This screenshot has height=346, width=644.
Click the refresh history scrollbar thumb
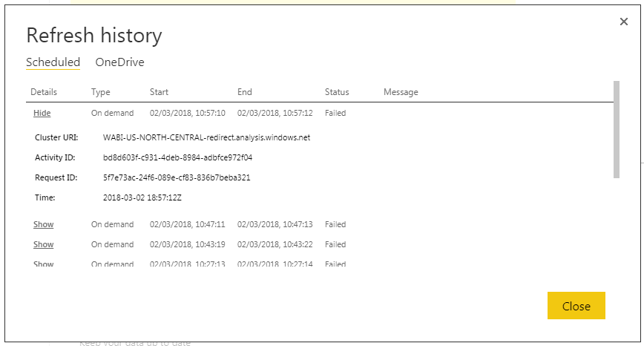tap(616, 129)
